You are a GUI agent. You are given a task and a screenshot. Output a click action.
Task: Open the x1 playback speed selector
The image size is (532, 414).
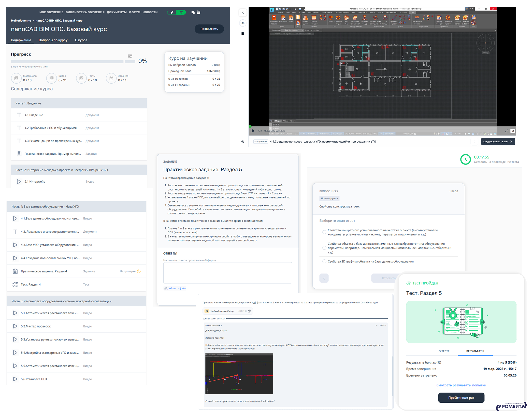pos(513,131)
